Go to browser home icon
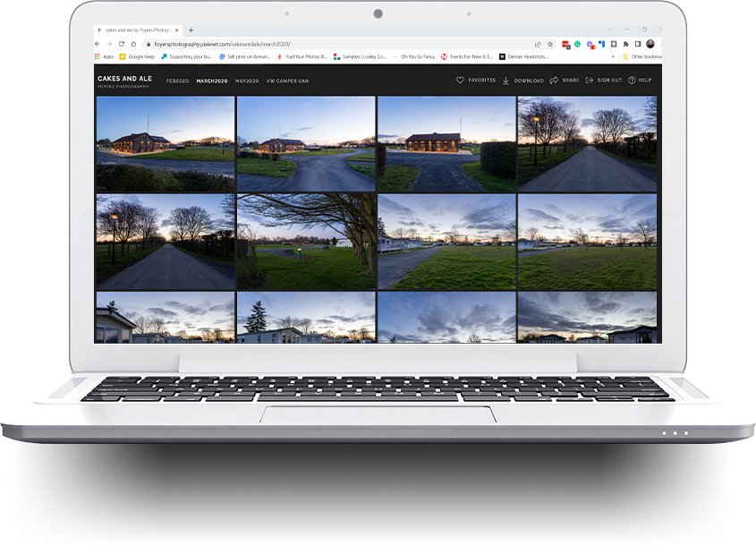756x545 pixels. 133,44
